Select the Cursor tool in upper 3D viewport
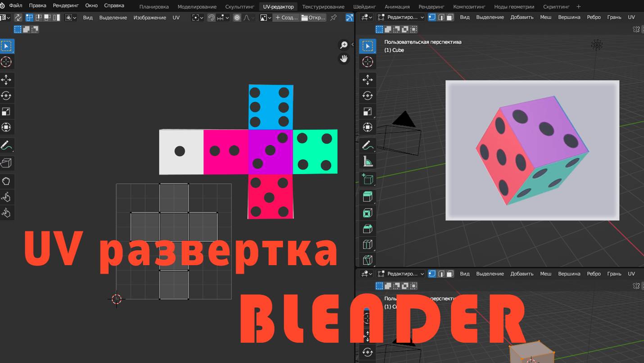The width and height of the screenshot is (644, 363). click(367, 62)
